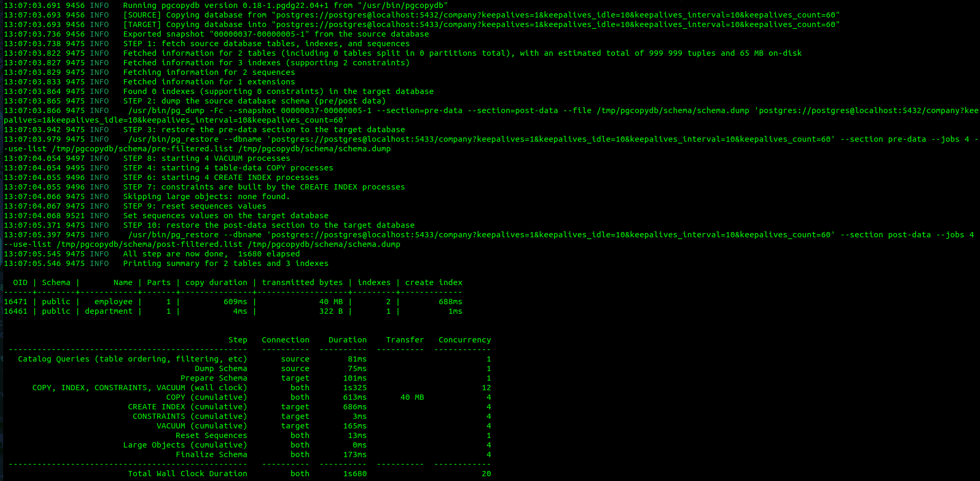Click the 'Concurrency' column header
This screenshot has height=481, width=980.
click(465, 340)
